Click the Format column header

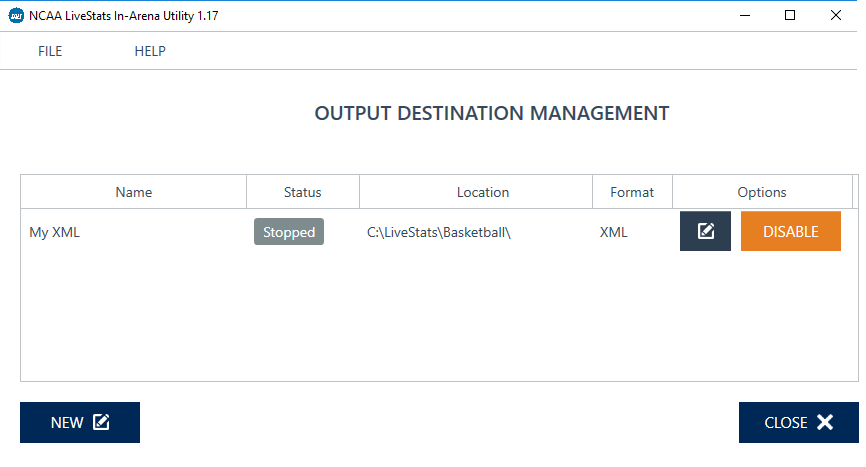tap(632, 192)
